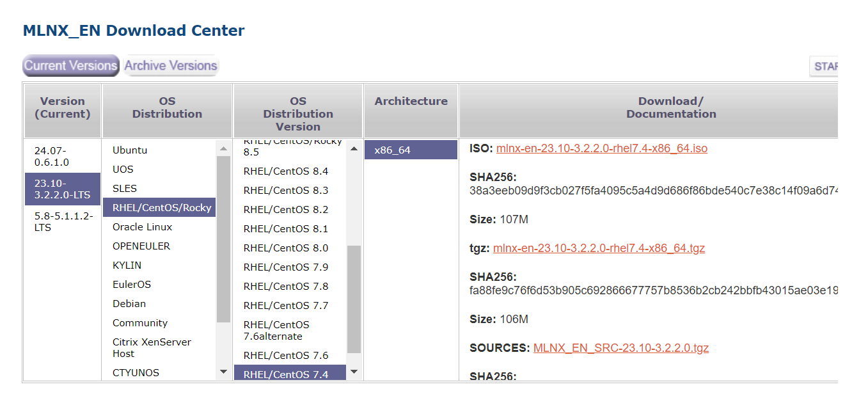Image resolution: width=868 pixels, height=396 pixels.
Task: Click the OS Distribution list scrollbar thumb
Action: [223, 239]
